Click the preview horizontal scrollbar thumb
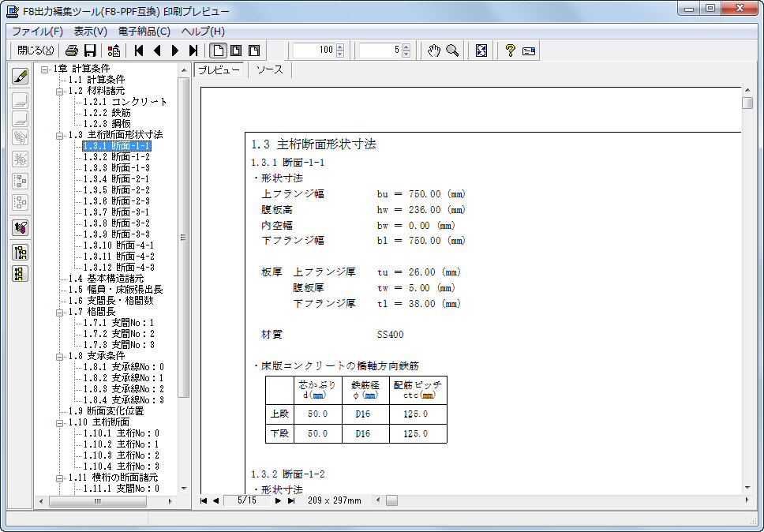 pos(391,500)
